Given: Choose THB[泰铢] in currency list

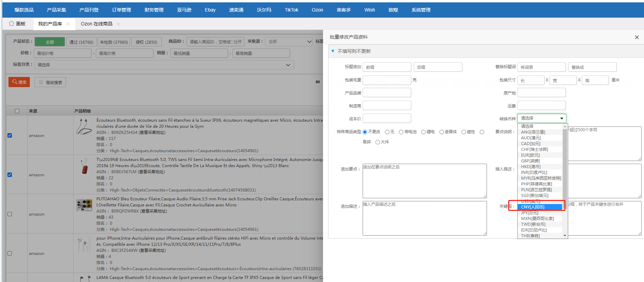Looking at the screenshot, I should [x=540, y=236].
